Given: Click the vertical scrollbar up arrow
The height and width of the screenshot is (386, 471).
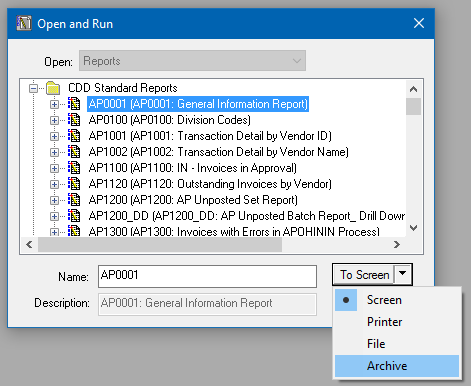Looking at the screenshot, I should [413, 89].
